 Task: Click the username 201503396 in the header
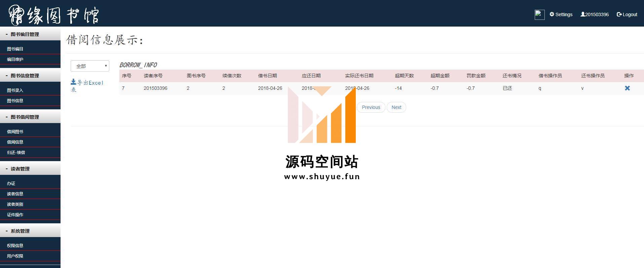click(x=597, y=14)
